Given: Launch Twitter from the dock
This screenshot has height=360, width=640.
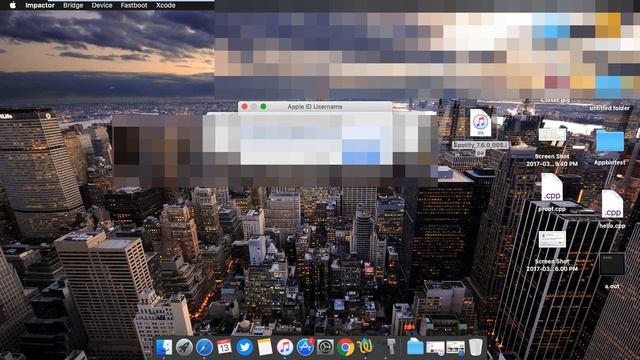Looking at the screenshot, I should click(x=244, y=347).
